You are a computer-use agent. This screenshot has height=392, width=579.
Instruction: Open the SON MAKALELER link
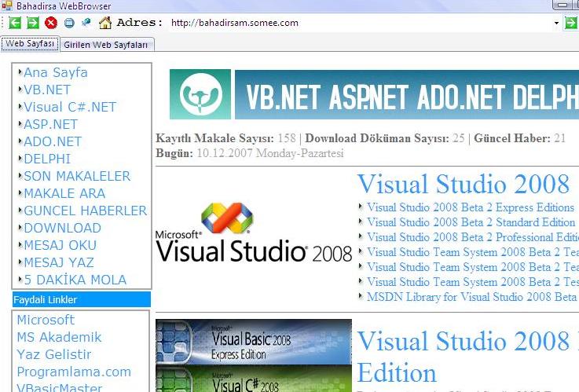point(77,176)
